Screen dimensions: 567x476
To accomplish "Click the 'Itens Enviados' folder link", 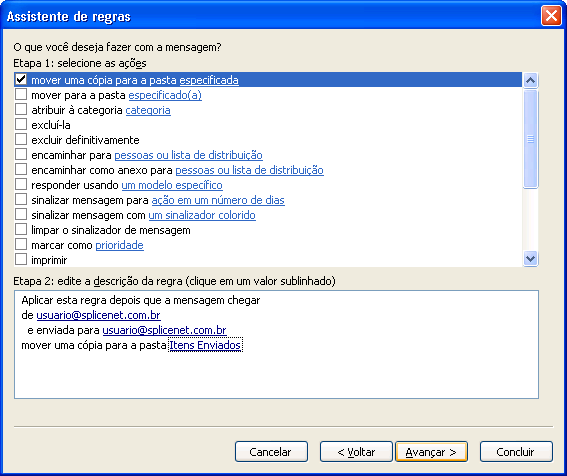I will tap(205, 345).
